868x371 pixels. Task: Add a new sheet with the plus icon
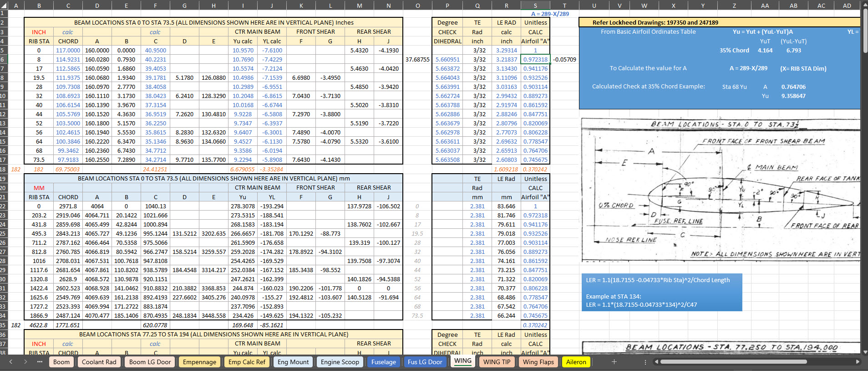(x=614, y=362)
